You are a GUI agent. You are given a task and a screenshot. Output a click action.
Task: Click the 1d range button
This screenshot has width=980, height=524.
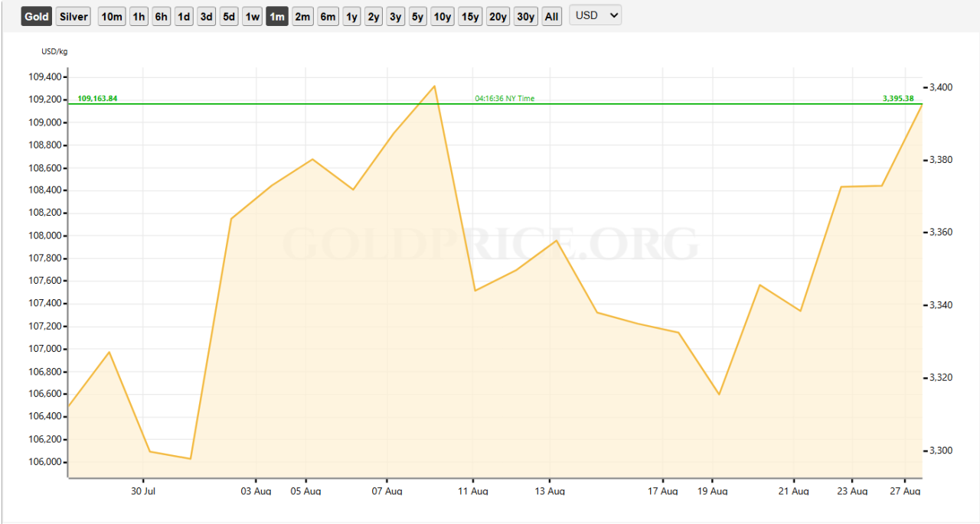184,16
